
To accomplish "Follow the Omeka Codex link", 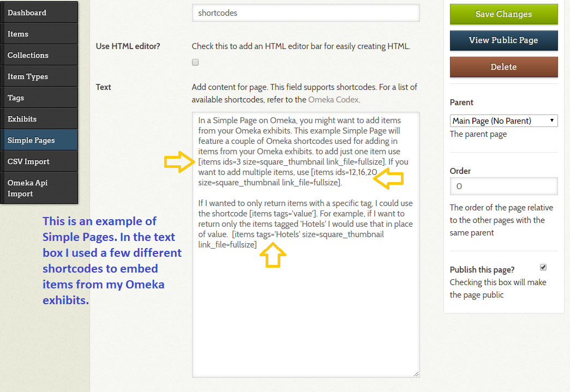I will pyautogui.click(x=333, y=100).
